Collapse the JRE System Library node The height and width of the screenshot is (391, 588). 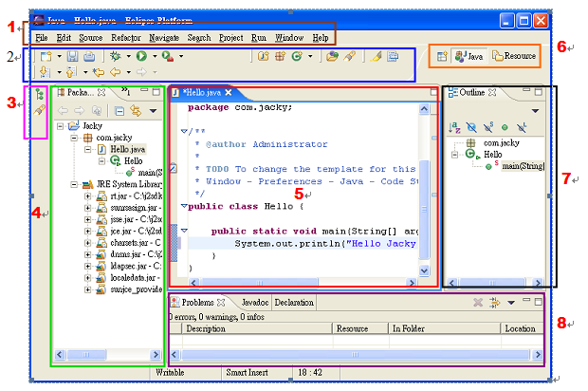click(74, 184)
